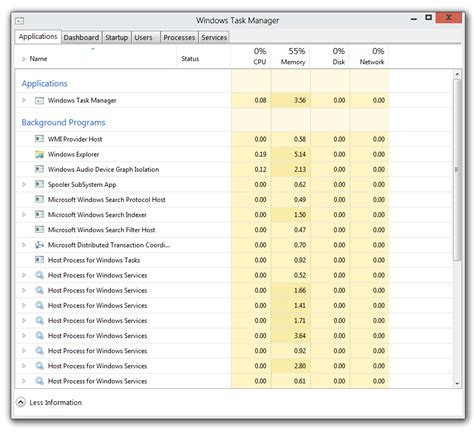
Task: Click the 0.08 CPU value for Task Manager
Action: [x=260, y=100]
